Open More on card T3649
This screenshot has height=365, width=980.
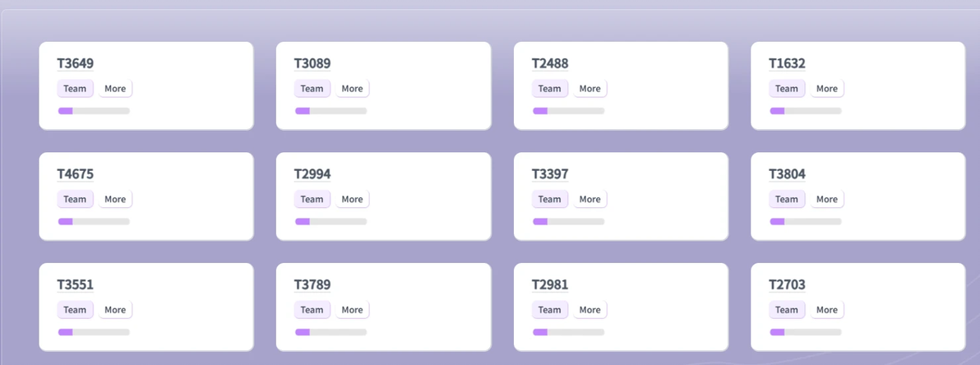click(115, 89)
